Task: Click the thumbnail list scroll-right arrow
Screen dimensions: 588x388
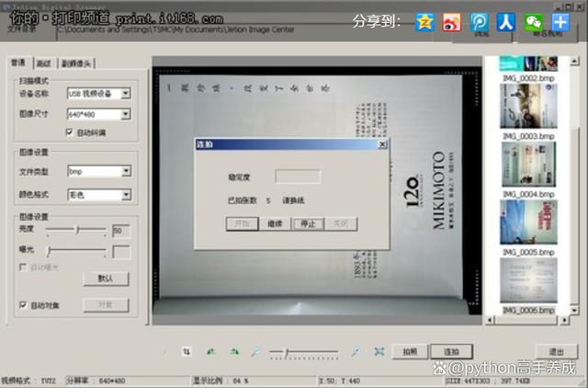Action: coord(564,320)
